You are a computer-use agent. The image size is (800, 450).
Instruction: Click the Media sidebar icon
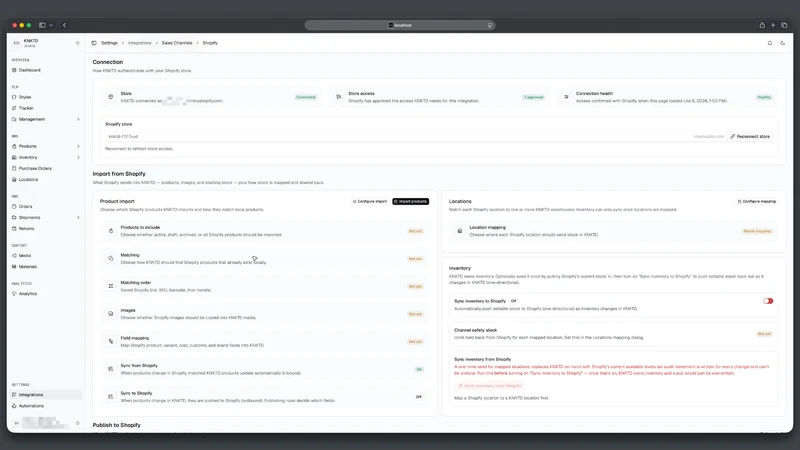point(14,256)
